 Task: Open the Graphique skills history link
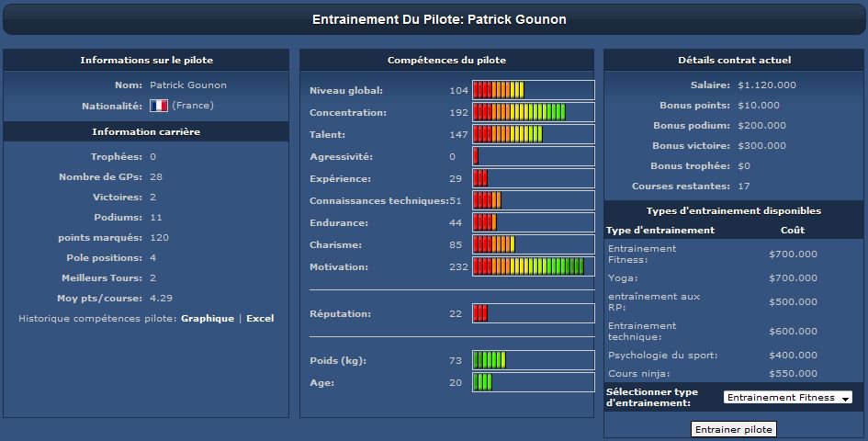[208, 318]
